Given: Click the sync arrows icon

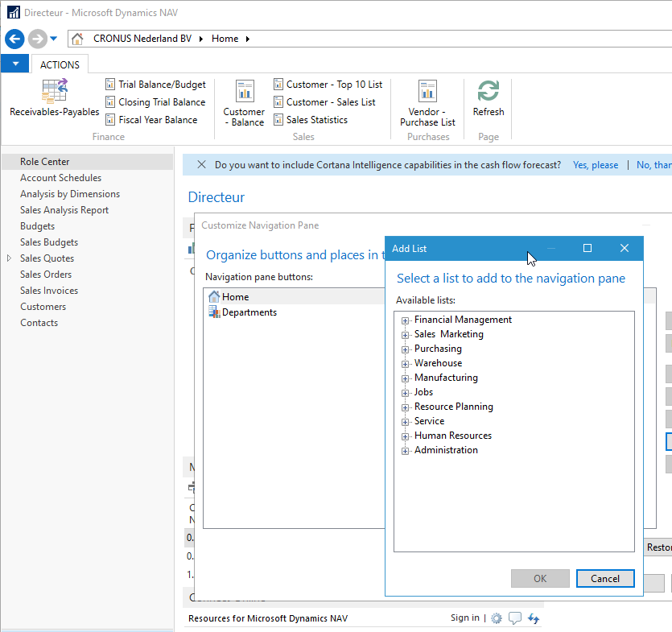Looking at the screenshot, I should point(533,618).
